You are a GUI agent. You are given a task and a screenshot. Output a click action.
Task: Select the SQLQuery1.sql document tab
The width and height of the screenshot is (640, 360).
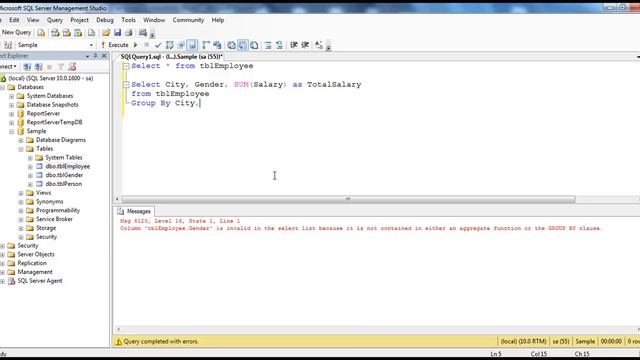171,57
